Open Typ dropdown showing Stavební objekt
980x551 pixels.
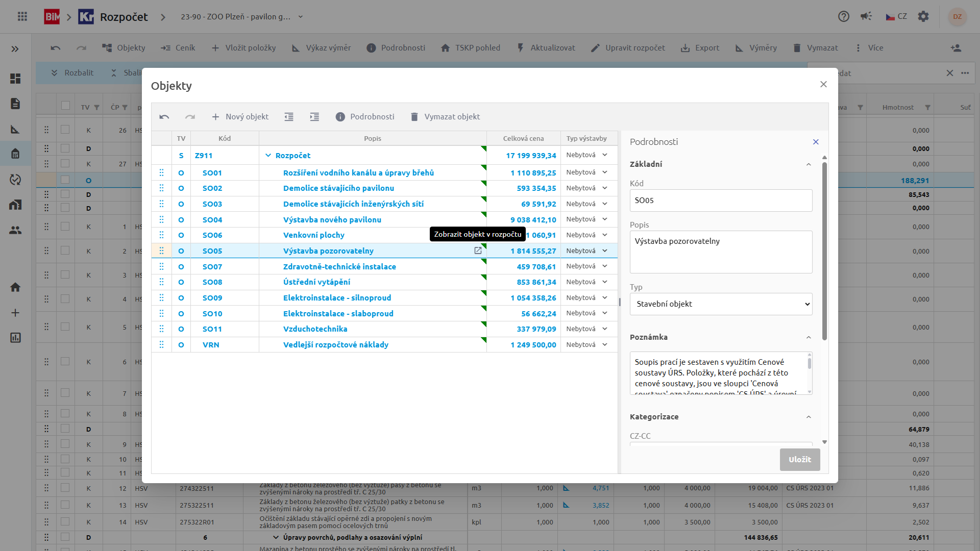(x=721, y=304)
